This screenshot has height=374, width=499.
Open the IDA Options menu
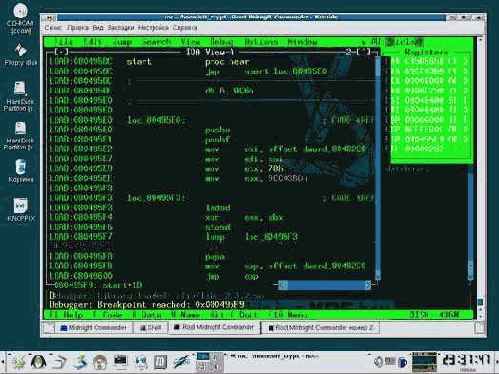coord(261,42)
